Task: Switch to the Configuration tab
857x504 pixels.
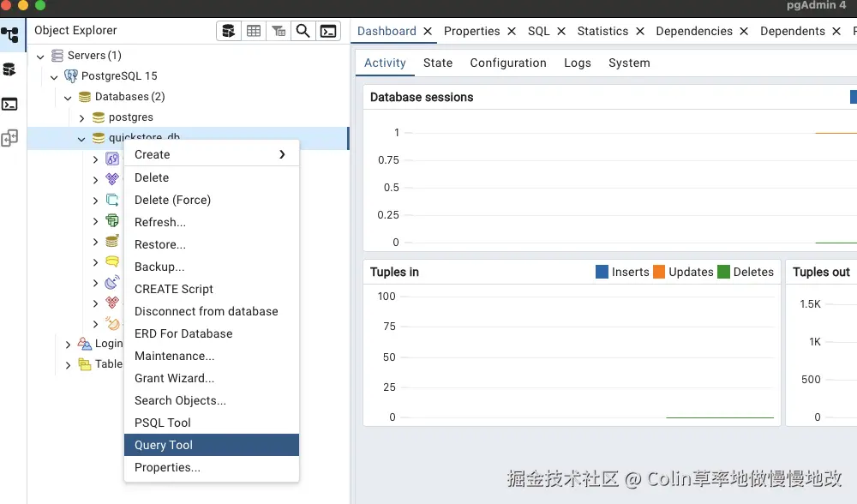Action: click(x=508, y=63)
